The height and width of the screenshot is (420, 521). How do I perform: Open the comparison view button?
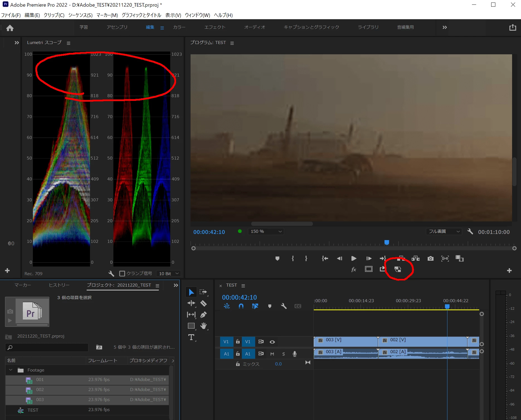tap(459, 258)
